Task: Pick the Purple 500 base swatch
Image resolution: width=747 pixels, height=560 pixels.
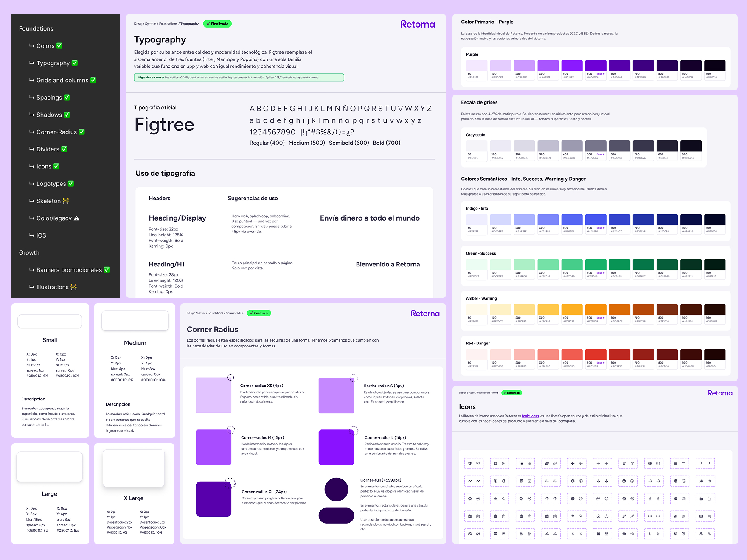Action: pos(595,66)
